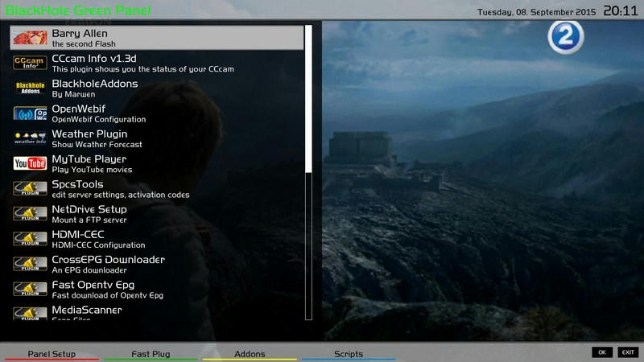The image size is (644, 362).
Task: Open Fast Plug green button
Action: click(151, 354)
